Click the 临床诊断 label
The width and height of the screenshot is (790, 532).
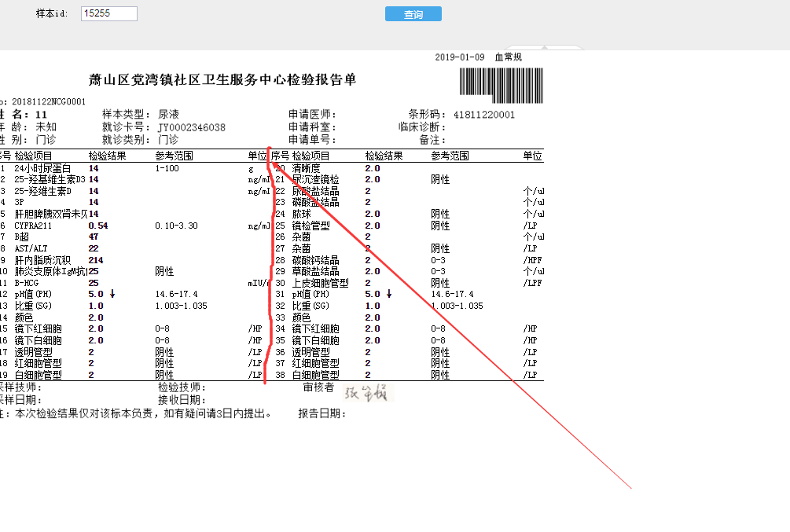point(422,127)
